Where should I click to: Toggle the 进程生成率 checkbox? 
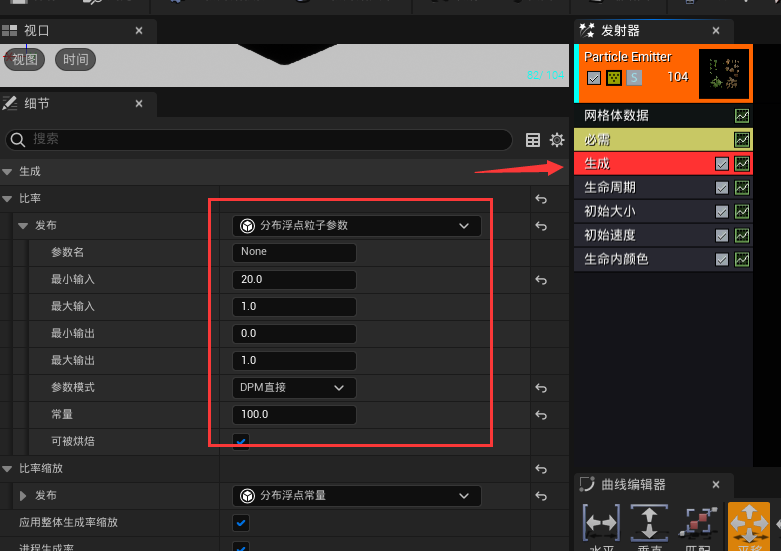[x=241, y=547]
